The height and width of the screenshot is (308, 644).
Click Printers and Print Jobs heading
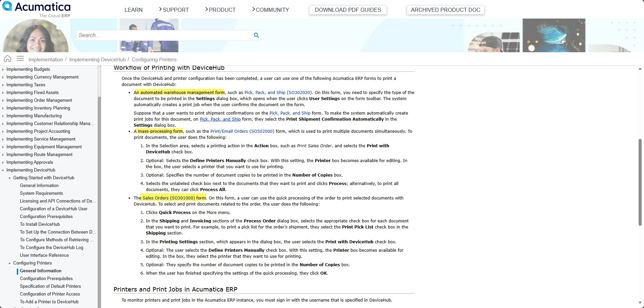point(175,289)
